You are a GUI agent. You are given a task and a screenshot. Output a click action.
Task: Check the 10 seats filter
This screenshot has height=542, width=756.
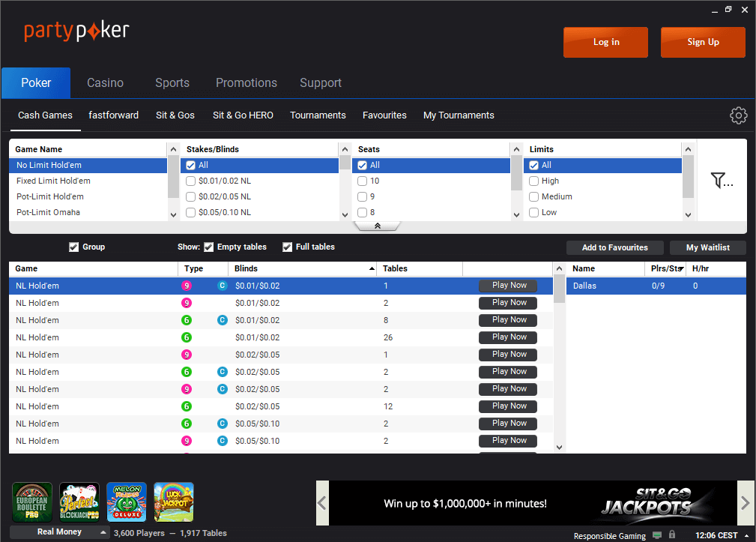click(x=362, y=181)
